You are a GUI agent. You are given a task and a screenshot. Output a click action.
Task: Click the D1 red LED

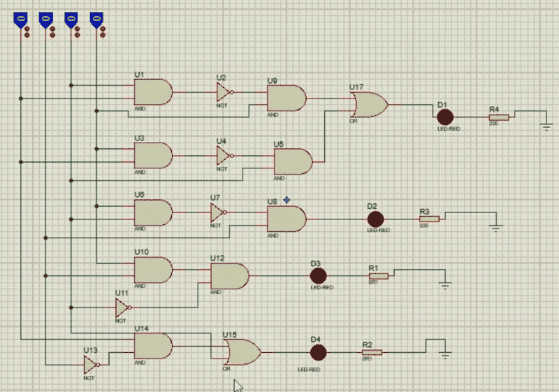[445, 118]
